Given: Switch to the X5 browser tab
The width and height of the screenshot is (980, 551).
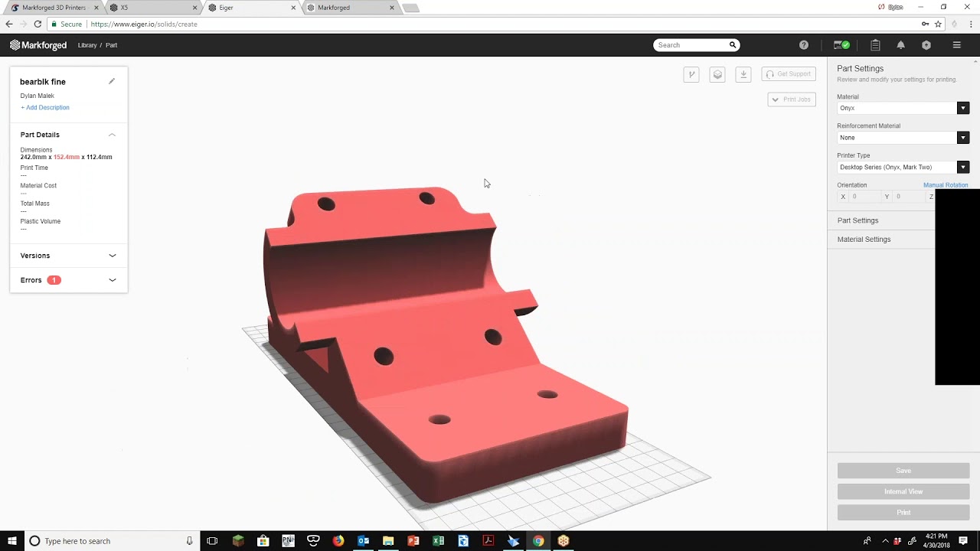Looking at the screenshot, I should (x=152, y=8).
